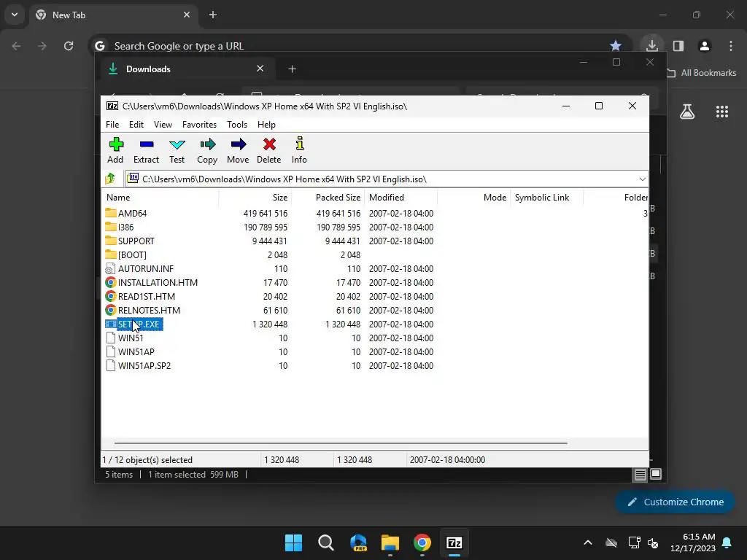The width and height of the screenshot is (747, 560).
Task: Click the New Tab tab in Chrome
Action: pos(113,15)
